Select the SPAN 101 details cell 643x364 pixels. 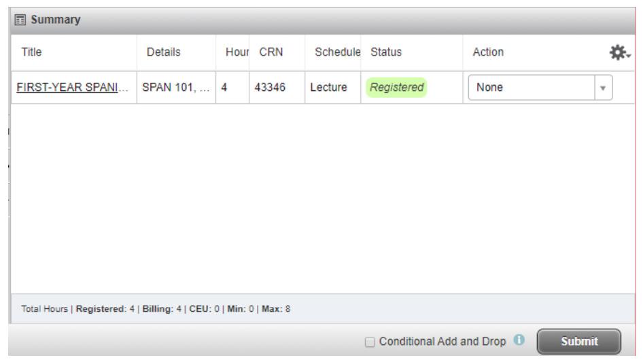(x=176, y=88)
